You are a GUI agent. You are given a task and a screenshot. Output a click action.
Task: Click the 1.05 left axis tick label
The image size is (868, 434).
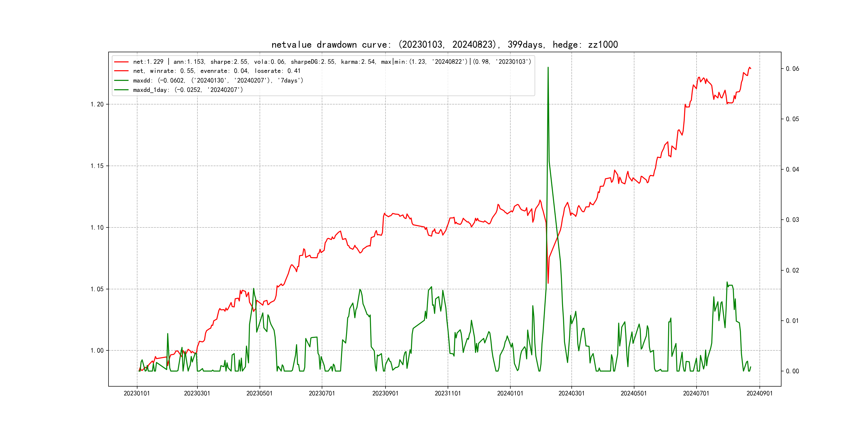(97, 289)
